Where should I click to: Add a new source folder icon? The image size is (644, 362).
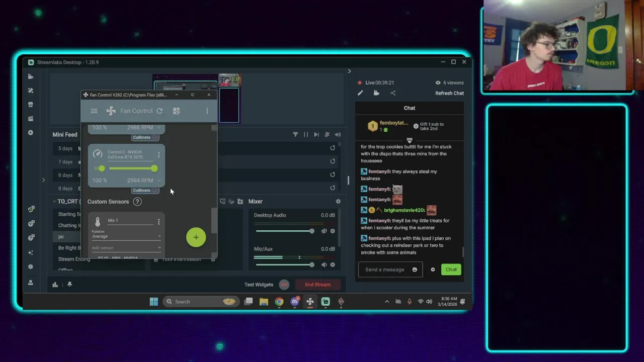coord(240,202)
